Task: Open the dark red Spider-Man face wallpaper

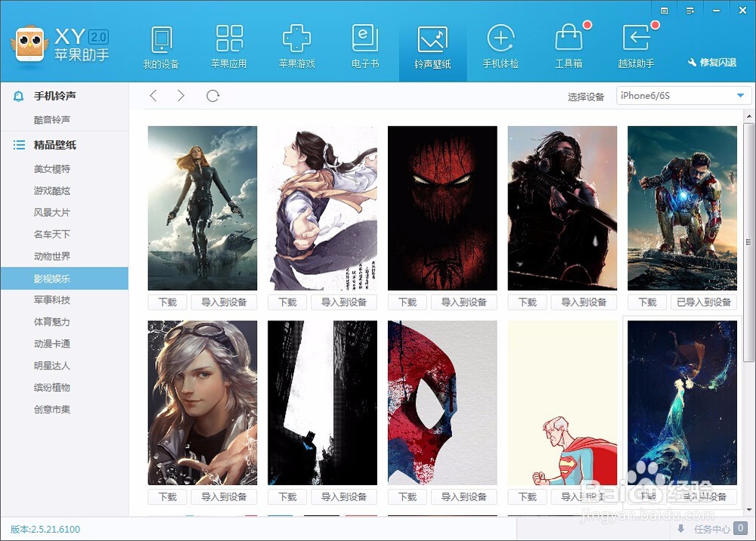Action: 442,208
